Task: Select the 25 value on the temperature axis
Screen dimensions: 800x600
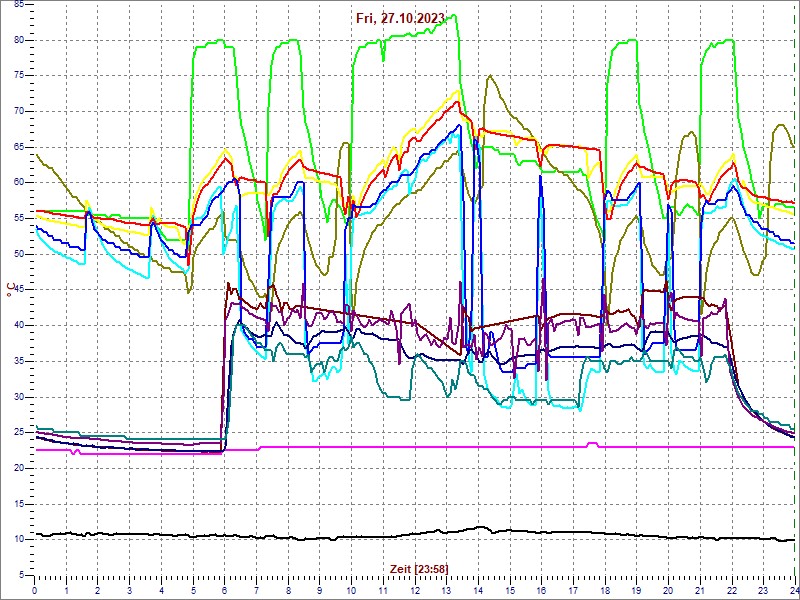Action: coord(19,433)
